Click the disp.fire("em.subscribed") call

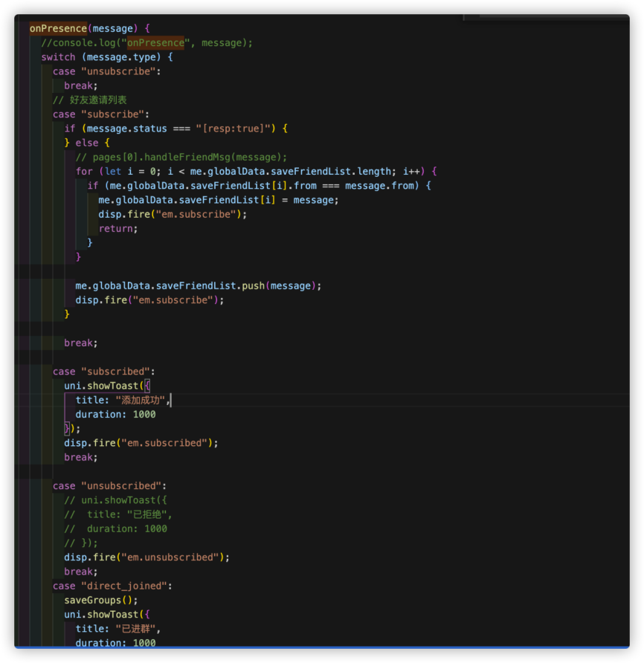tap(141, 443)
